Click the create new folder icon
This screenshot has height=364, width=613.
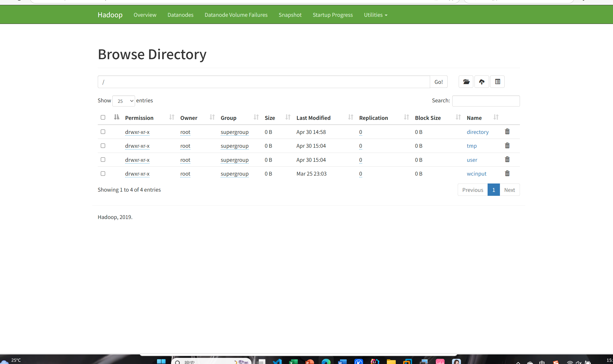[x=466, y=82]
